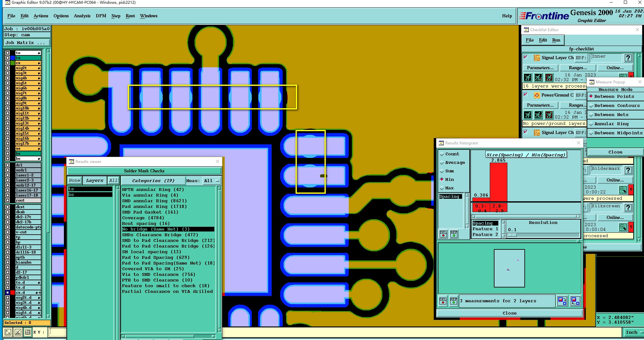This screenshot has width=644, height=340.
Task: Click the Job Matrix button
Action: tap(27, 42)
